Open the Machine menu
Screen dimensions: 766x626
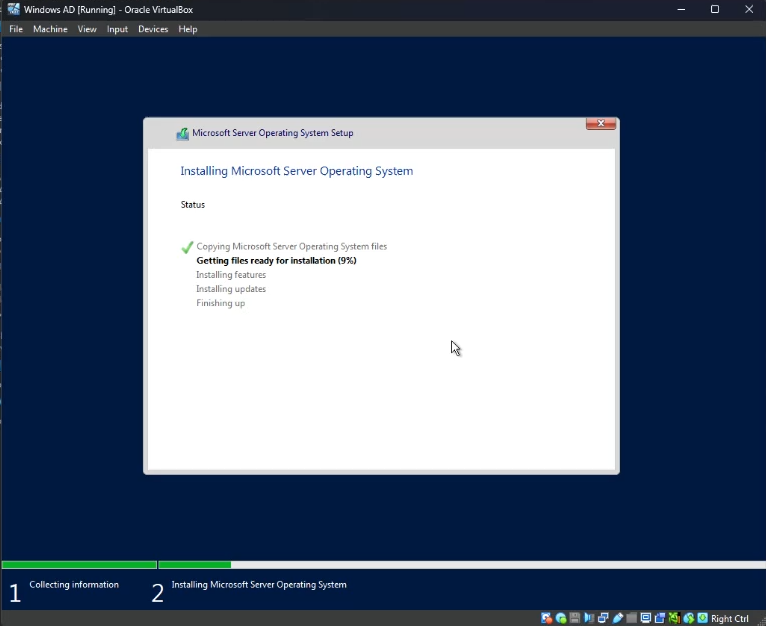tap(50, 29)
